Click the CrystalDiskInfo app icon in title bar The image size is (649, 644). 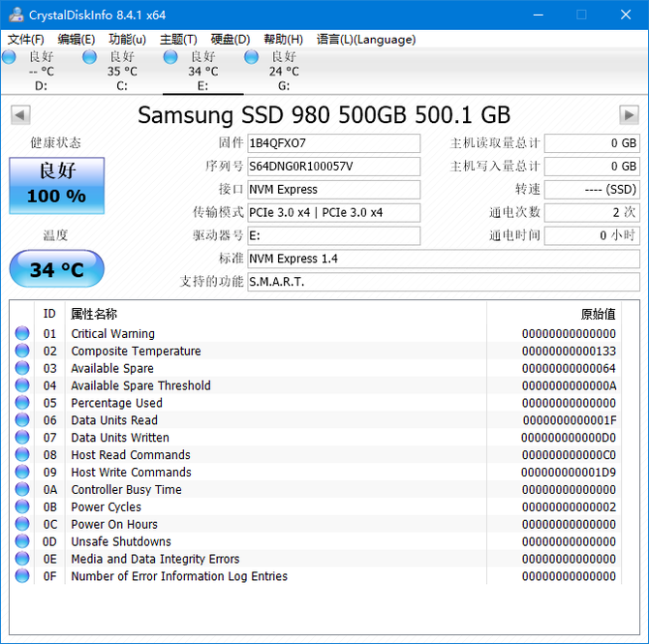15,15
